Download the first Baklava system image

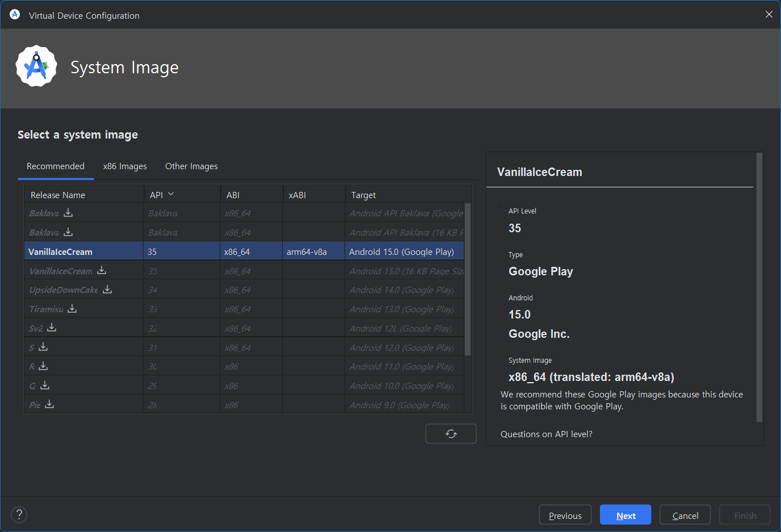pyautogui.click(x=68, y=212)
